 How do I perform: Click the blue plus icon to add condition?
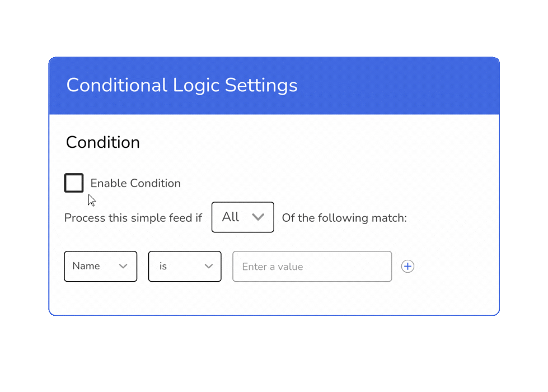pyautogui.click(x=408, y=267)
